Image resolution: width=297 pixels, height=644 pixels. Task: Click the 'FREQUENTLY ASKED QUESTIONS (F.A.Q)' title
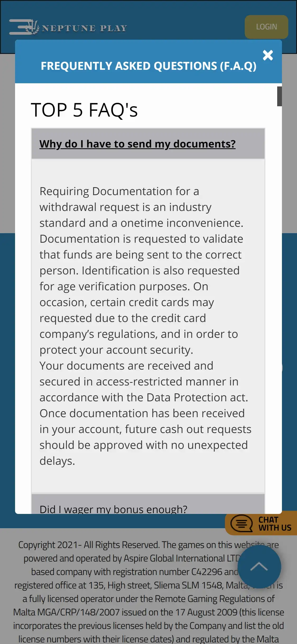(148, 66)
